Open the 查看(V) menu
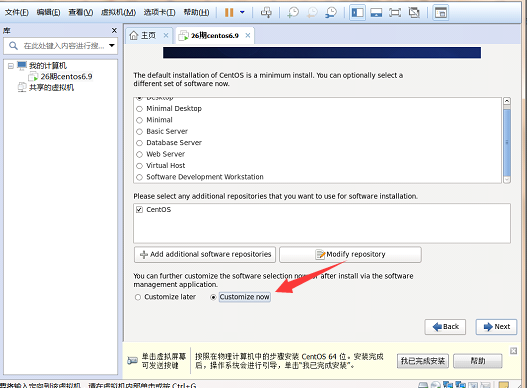Image resolution: width=527 pixels, height=388 pixels. point(81,12)
